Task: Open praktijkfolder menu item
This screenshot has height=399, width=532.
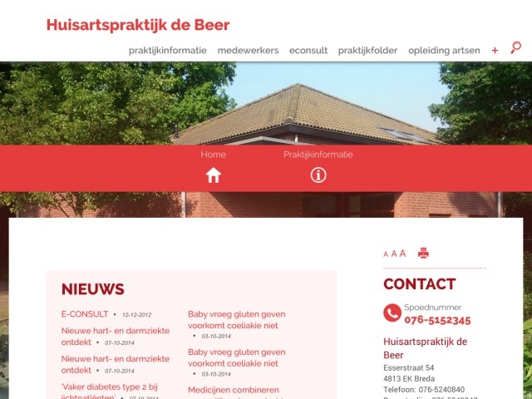Action: pos(367,51)
